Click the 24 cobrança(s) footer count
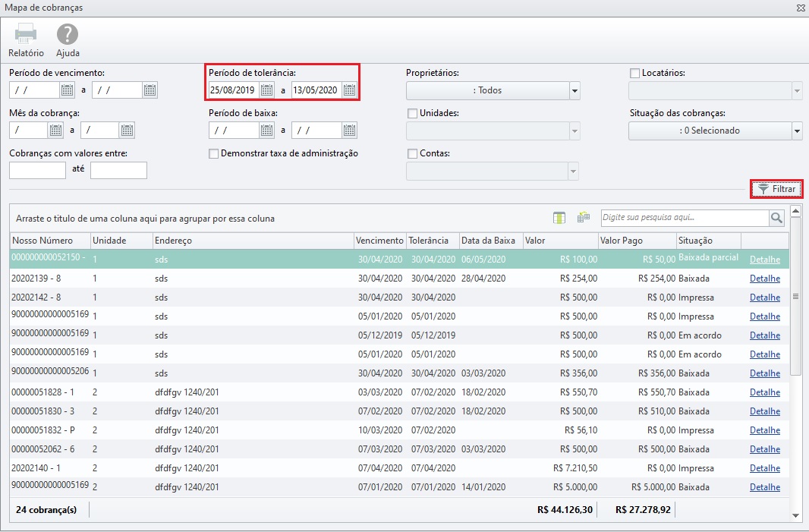 click(x=46, y=510)
